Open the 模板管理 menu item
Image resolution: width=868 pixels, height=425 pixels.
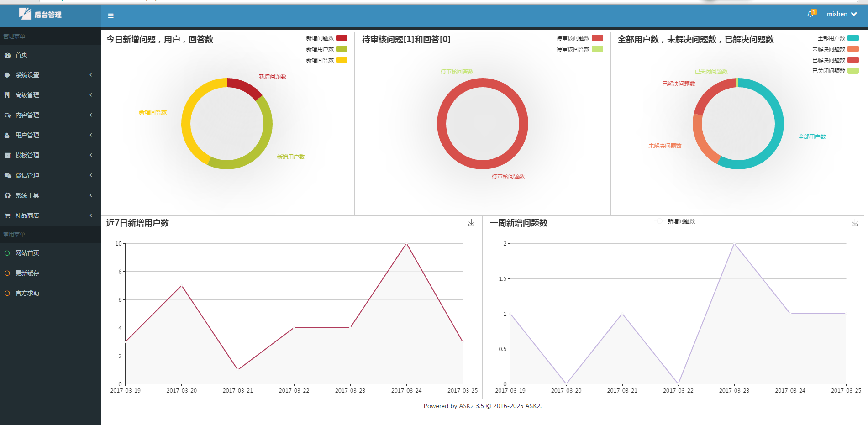pos(27,155)
